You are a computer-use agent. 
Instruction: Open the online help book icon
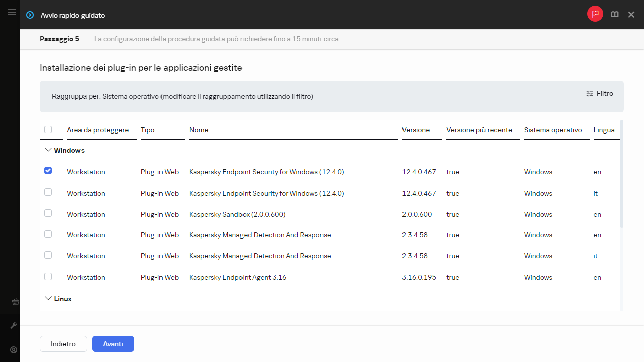614,14
